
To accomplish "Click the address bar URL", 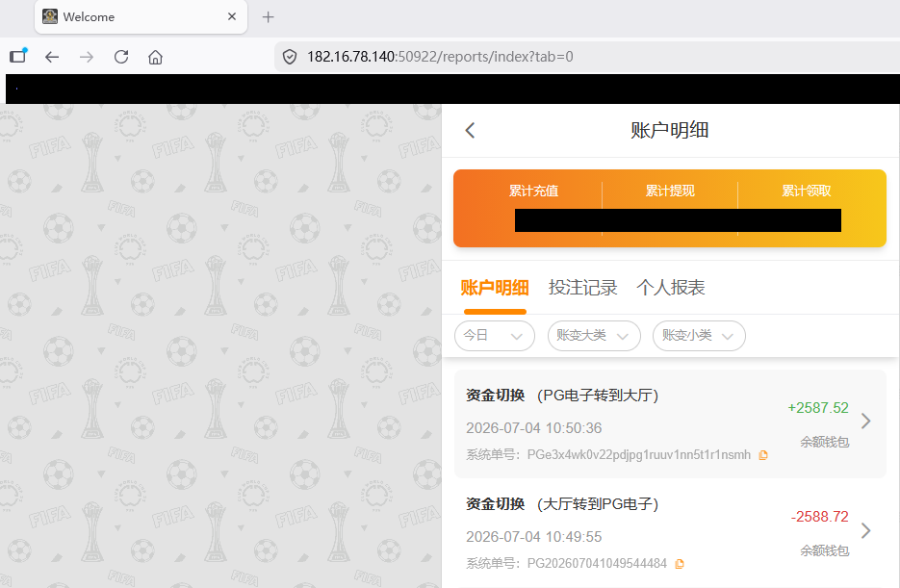I will coord(440,57).
